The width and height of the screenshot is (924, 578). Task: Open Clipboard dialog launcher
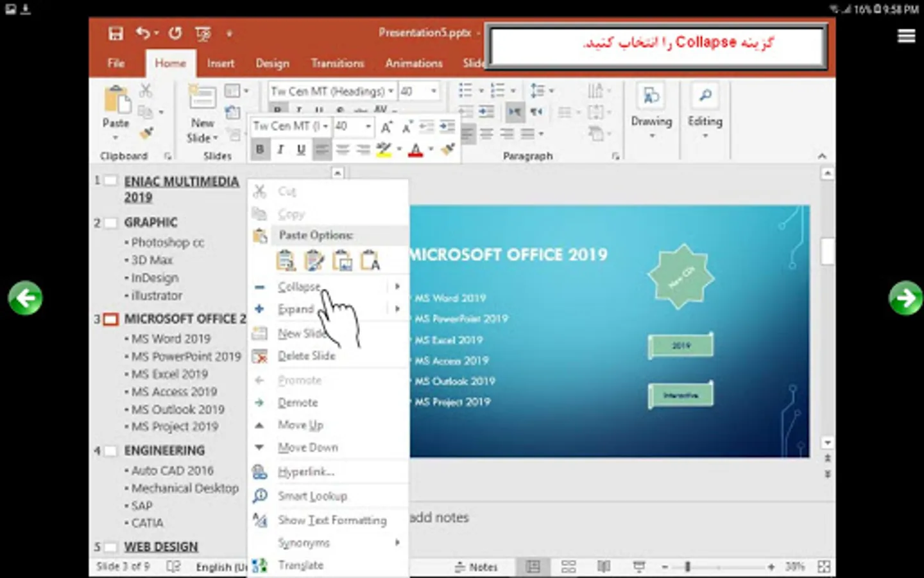tap(167, 156)
